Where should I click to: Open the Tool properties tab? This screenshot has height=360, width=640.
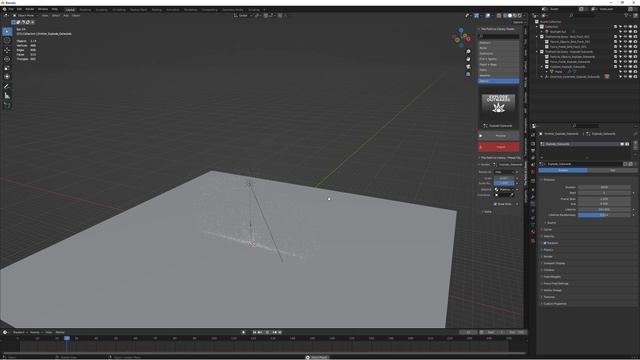click(533, 135)
